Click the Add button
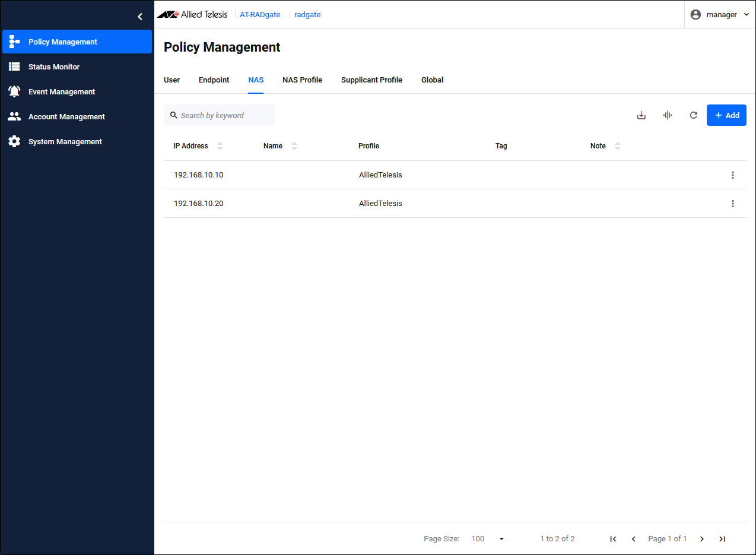 coord(726,115)
